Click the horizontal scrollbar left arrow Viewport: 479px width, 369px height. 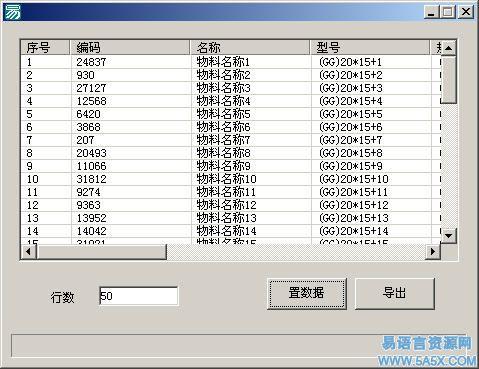point(28,251)
